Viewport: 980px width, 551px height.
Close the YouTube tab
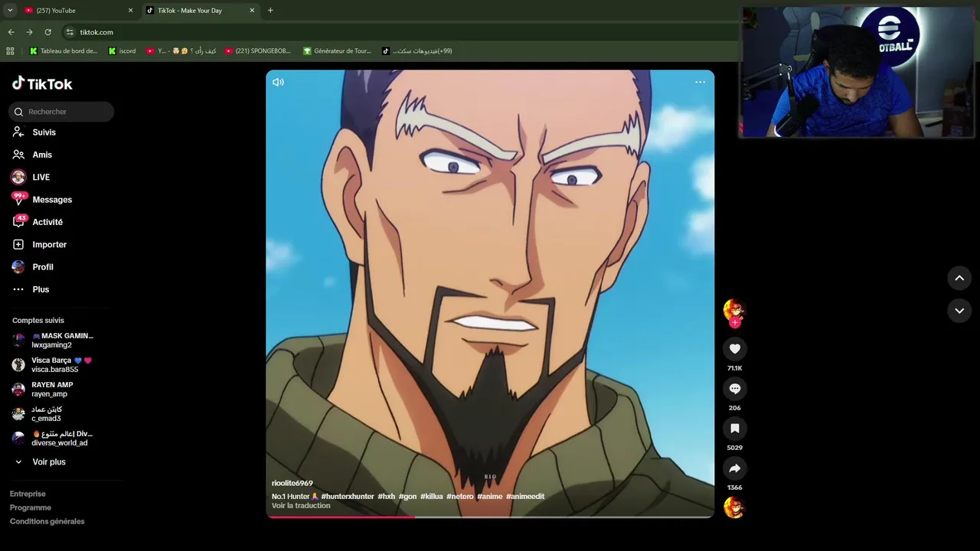click(130, 10)
